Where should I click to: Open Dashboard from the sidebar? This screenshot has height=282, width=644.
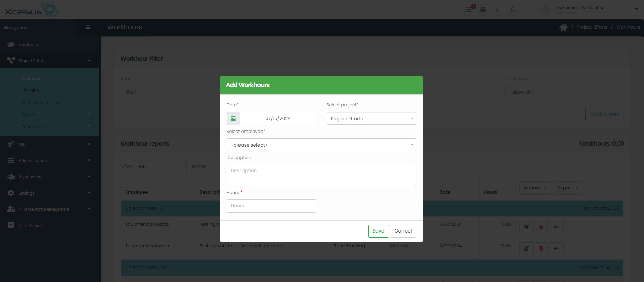pyautogui.click(x=29, y=44)
